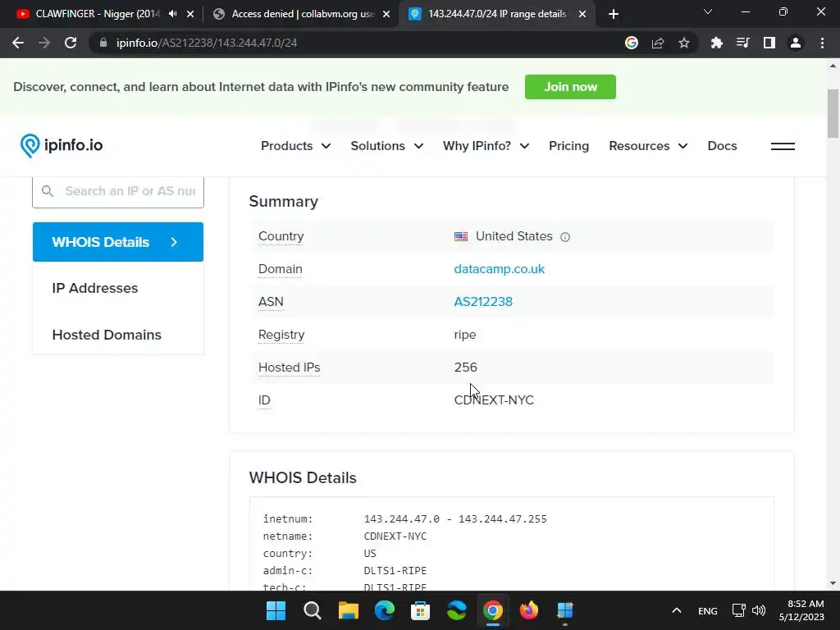This screenshot has width=840, height=630.
Task: Expand the Products dropdown menu
Action: coord(295,146)
